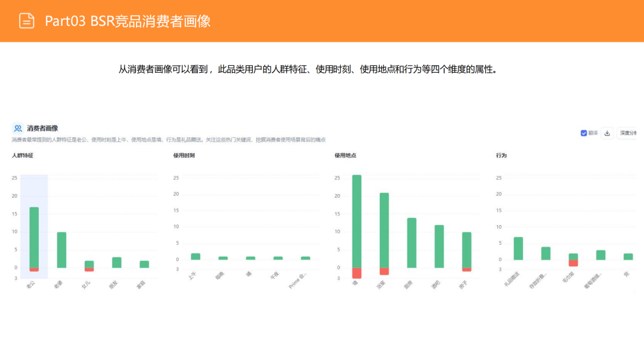Select the 存放折叠... bar in 行为
Screen dimensions: 644x363
tap(546, 253)
